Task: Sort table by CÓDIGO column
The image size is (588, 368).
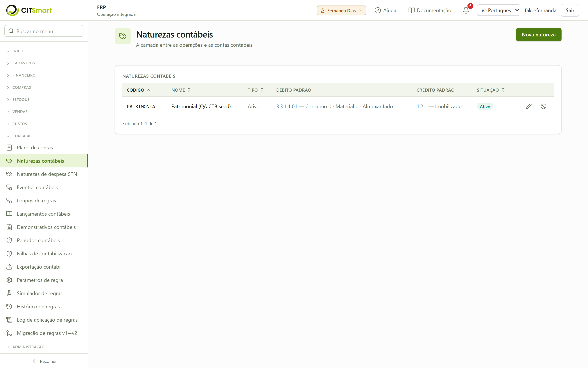Action: [139, 90]
